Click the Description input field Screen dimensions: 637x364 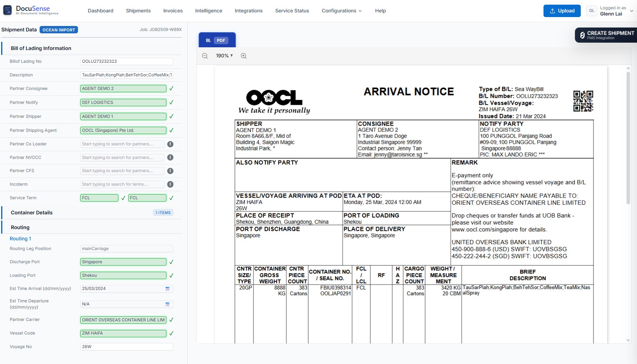tap(126, 75)
